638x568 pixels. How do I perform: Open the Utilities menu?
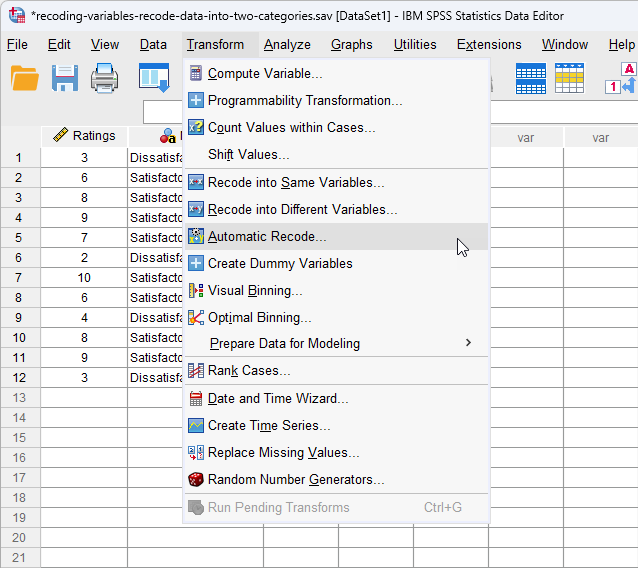(x=415, y=44)
